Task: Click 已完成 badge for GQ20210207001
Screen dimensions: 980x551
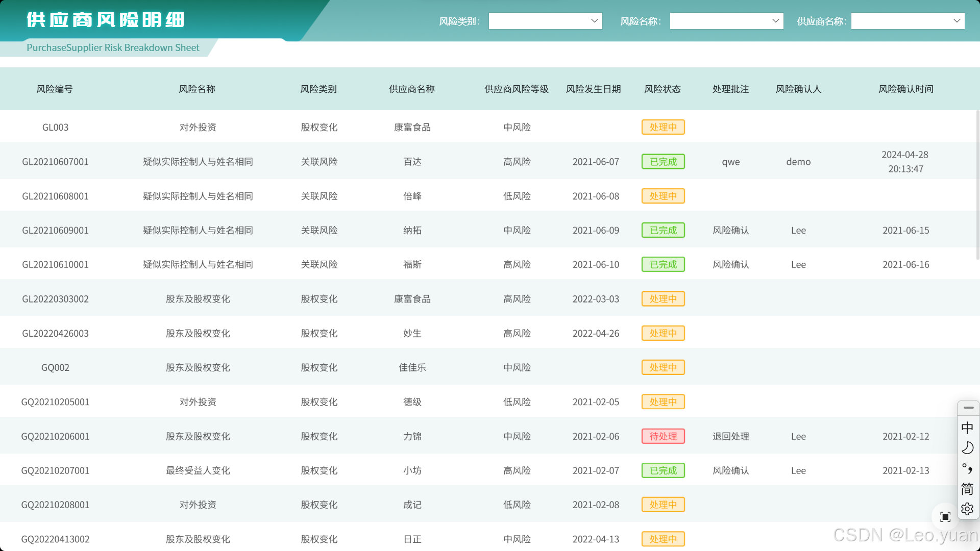Action: click(x=663, y=470)
